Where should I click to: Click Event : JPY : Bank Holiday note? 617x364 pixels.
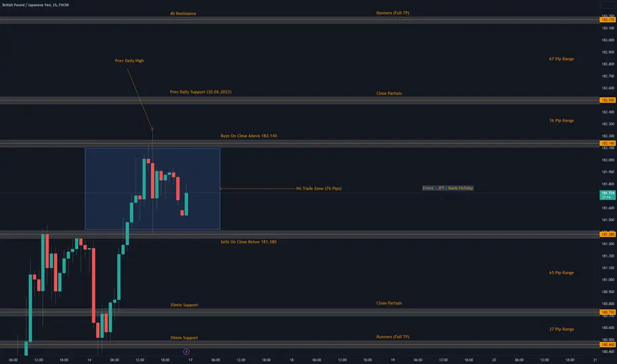click(448, 188)
